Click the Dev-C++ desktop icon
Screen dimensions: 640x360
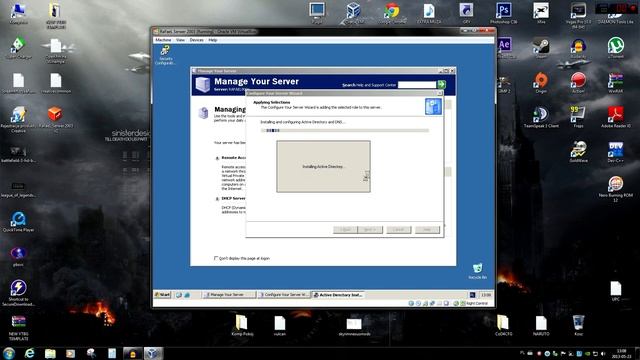pos(616,152)
